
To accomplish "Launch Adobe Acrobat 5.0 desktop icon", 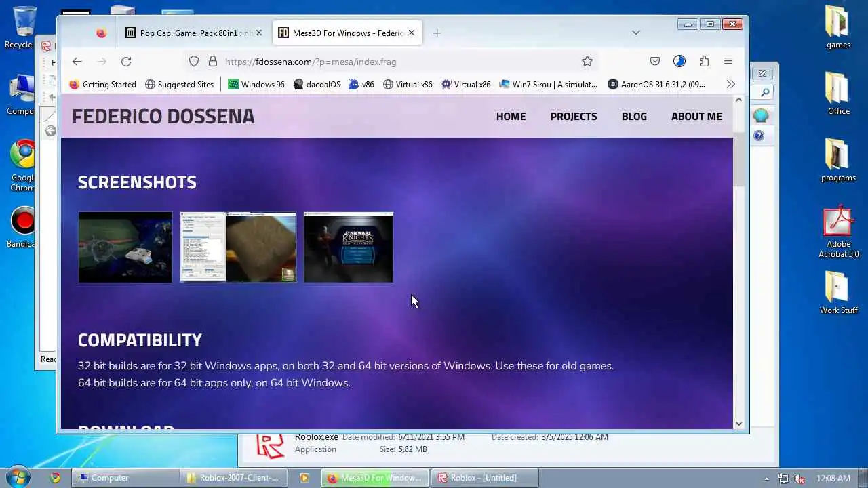I will (x=838, y=232).
